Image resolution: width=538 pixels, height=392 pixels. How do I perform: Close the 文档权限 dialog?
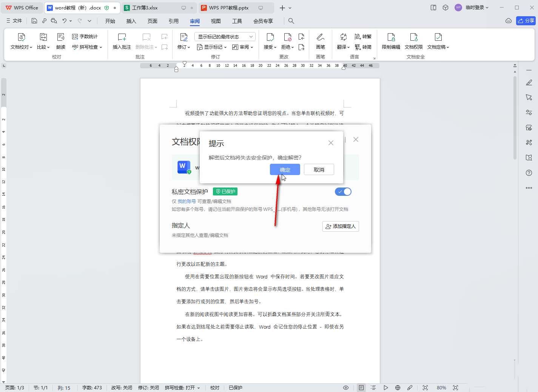coord(356,139)
